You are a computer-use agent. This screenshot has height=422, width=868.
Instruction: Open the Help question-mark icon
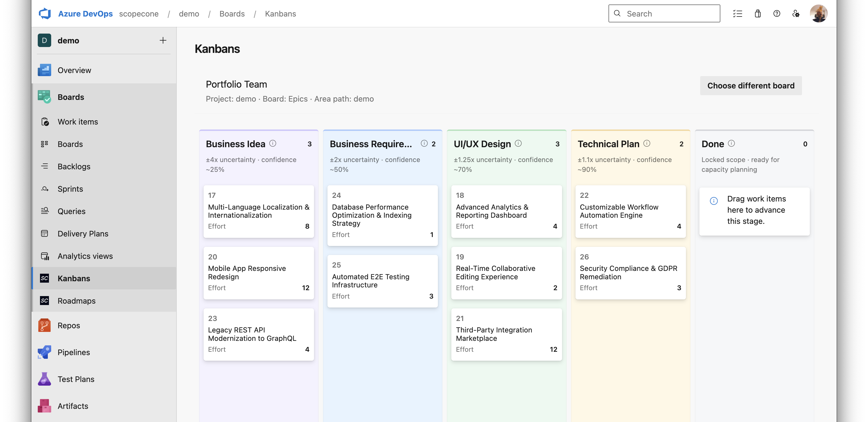pos(777,13)
